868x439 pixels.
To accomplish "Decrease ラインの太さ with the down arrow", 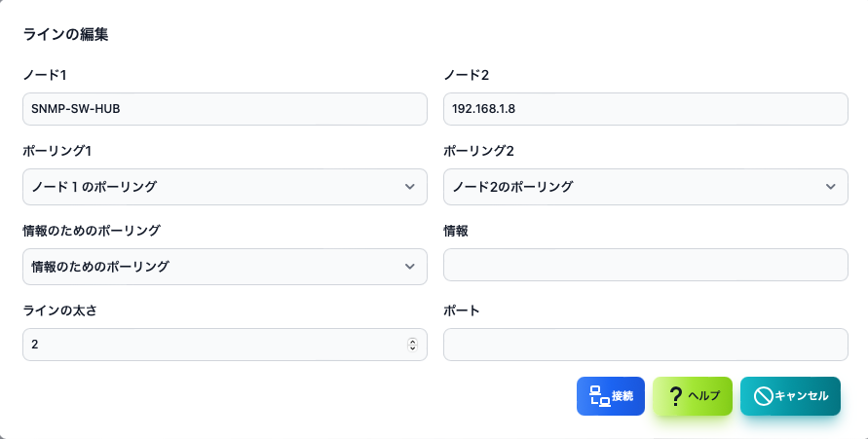I will pos(412,348).
